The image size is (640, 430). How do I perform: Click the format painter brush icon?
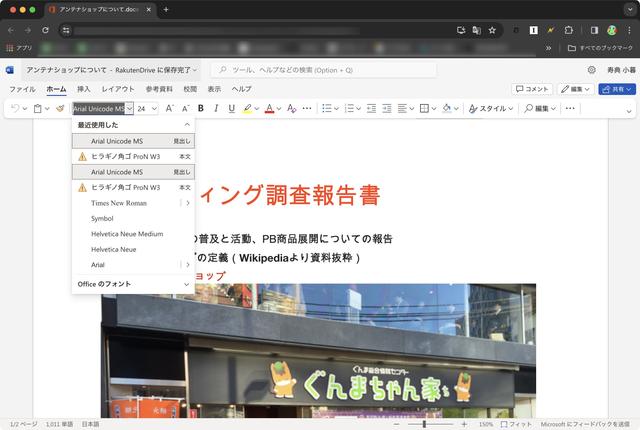point(60,108)
